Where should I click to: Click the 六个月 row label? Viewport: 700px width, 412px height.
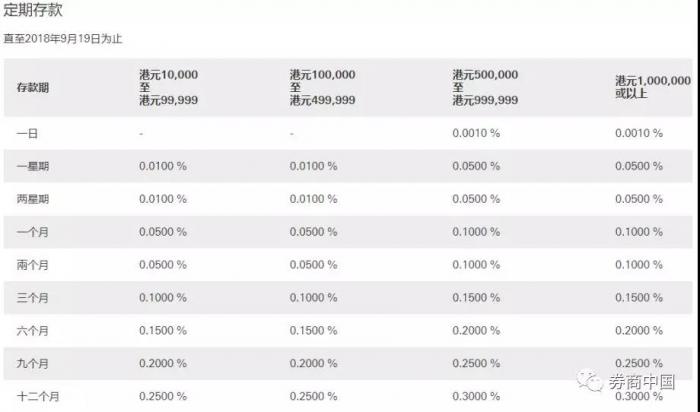(x=32, y=331)
